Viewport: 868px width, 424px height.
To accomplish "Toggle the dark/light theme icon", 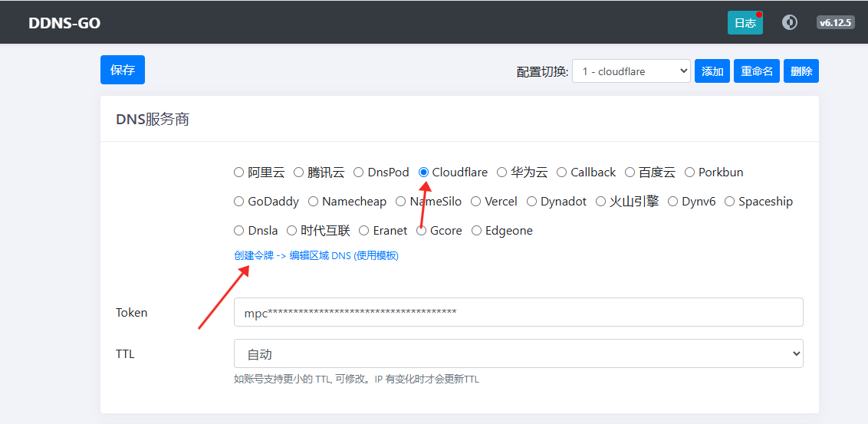I will (789, 22).
